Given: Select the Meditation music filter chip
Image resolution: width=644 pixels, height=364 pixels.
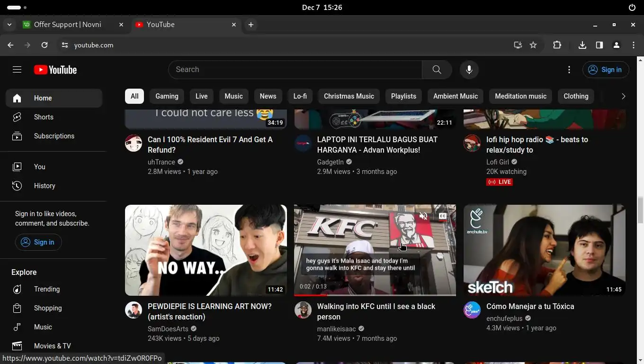Looking at the screenshot, I should (x=521, y=96).
